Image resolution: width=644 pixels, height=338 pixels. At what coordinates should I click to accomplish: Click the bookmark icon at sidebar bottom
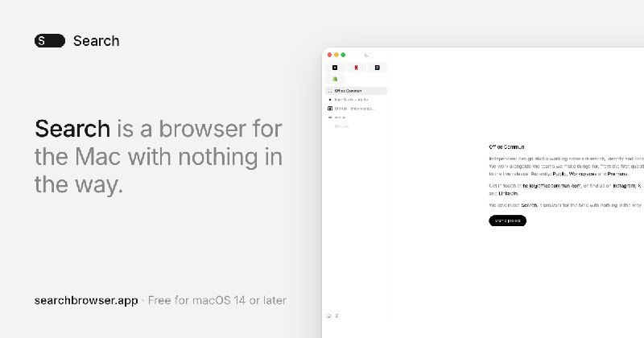(336, 315)
